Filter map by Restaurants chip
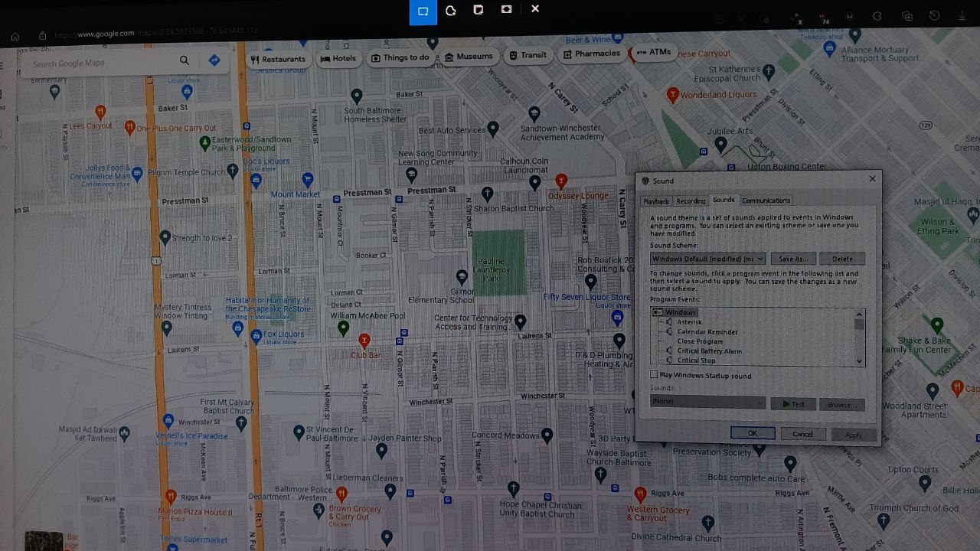This screenshot has width=980, height=551. 278,59
